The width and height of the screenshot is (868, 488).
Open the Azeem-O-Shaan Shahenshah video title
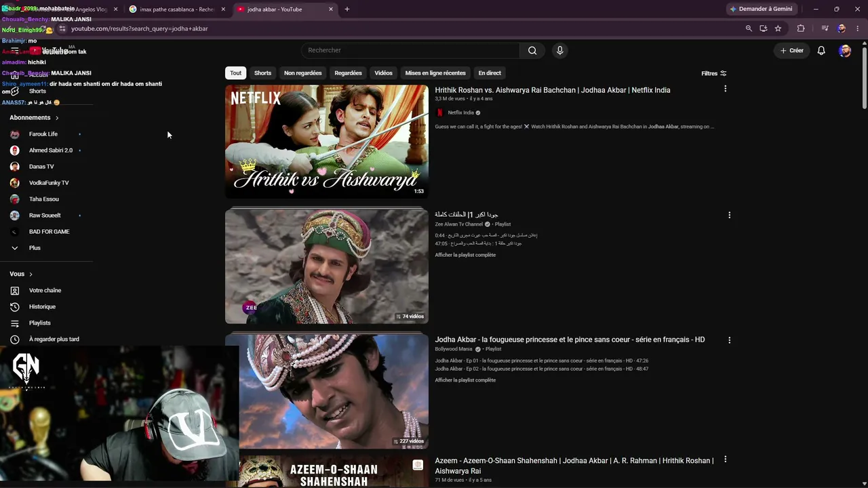tap(574, 466)
